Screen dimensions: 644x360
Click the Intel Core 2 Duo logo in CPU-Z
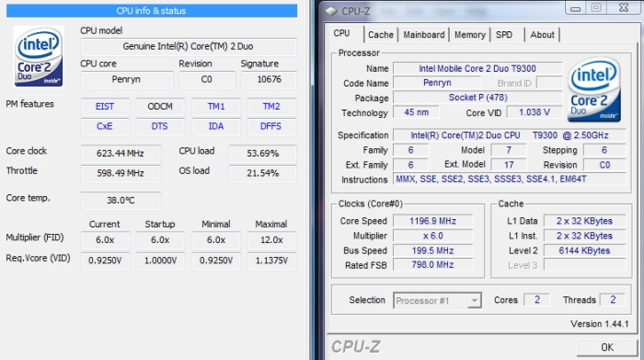(594, 89)
